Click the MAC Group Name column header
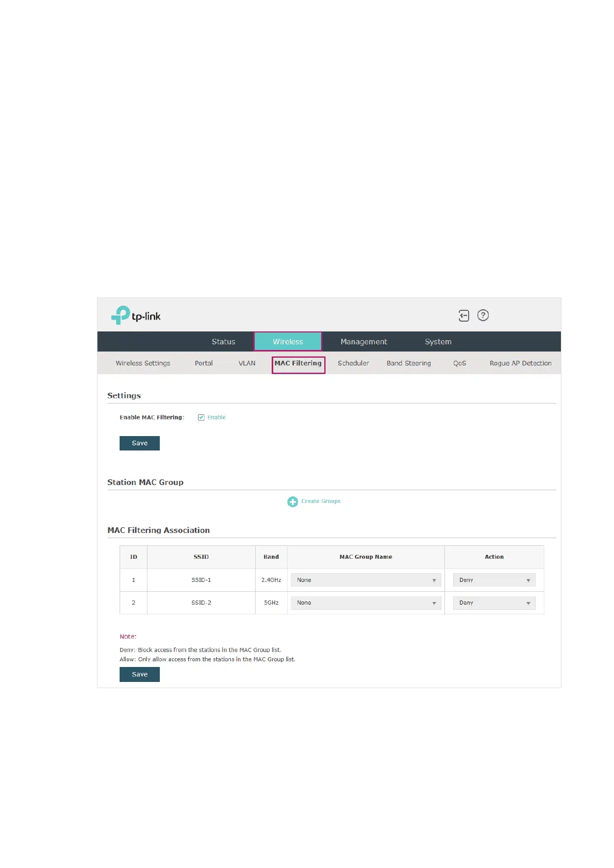614x868 pixels. point(366,557)
